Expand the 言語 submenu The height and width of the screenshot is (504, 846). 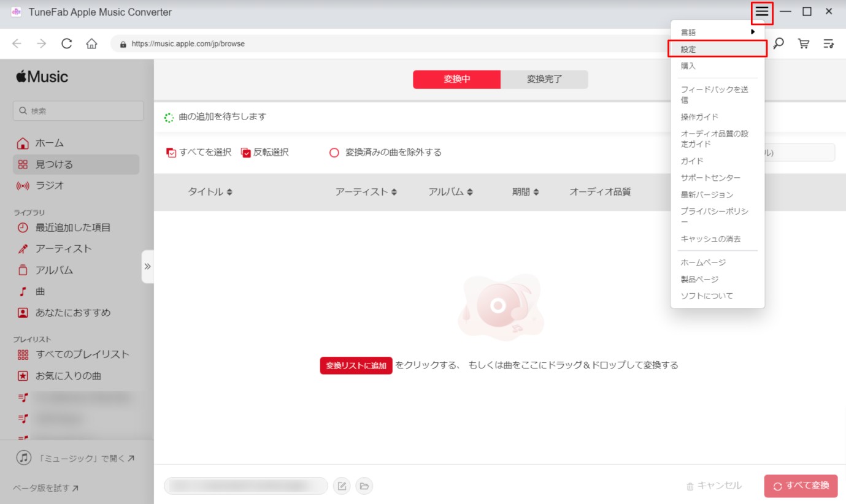coord(717,32)
